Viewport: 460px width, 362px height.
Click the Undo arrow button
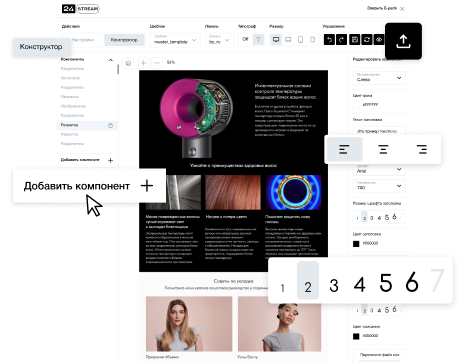(329, 40)
